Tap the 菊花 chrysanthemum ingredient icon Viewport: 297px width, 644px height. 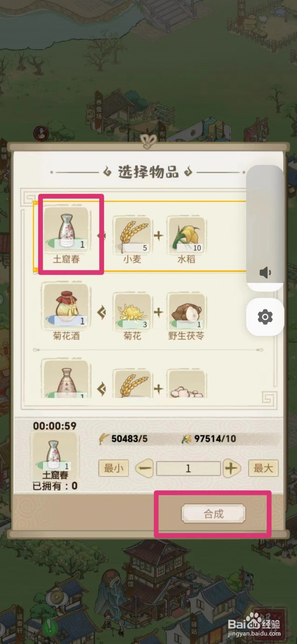point(132,312)
